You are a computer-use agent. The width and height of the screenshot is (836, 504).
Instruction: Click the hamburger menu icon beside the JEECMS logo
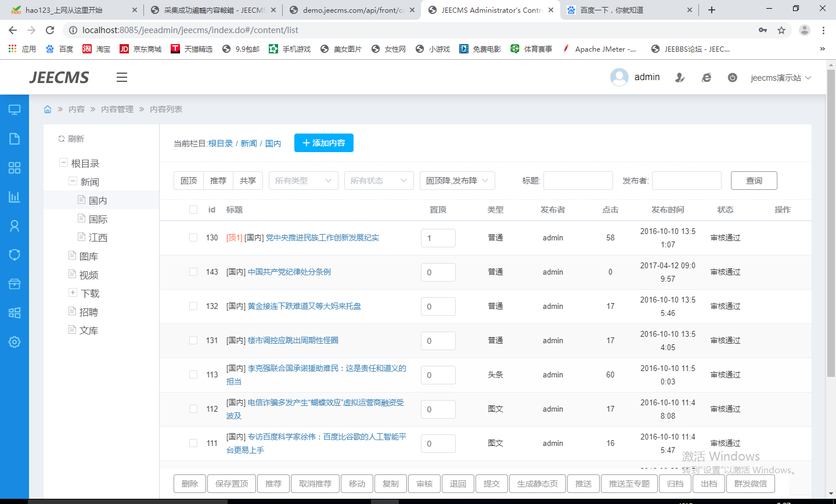coord(121,77)
